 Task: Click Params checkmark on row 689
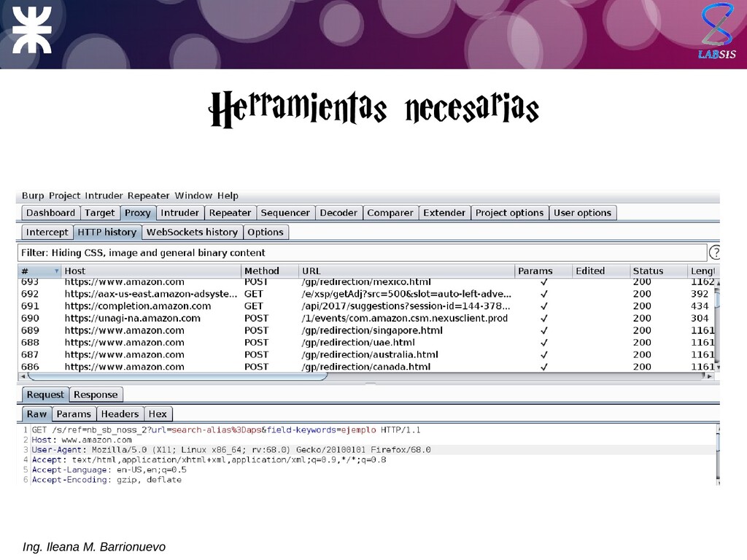pos(543,330)
